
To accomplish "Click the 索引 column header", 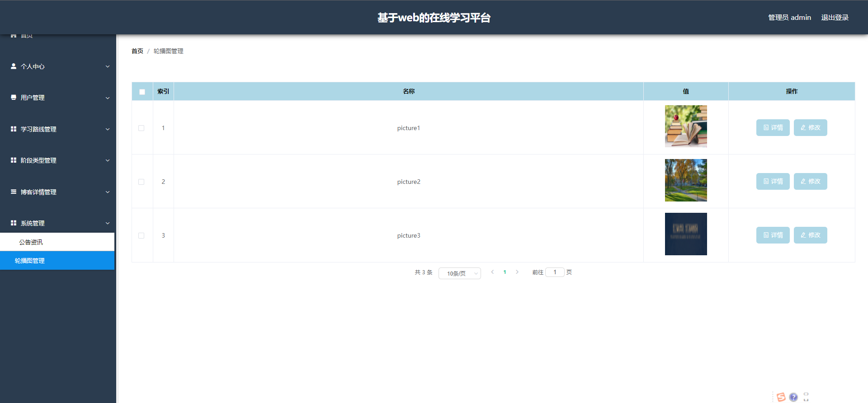I will click(163, 91).
